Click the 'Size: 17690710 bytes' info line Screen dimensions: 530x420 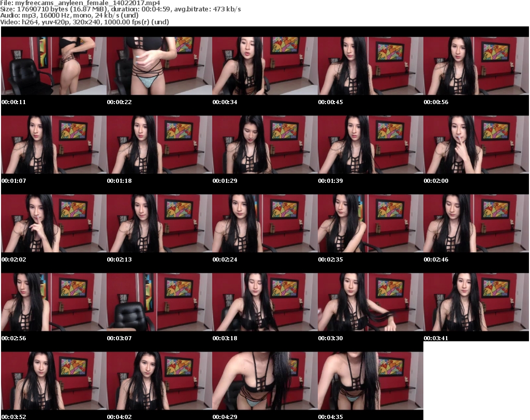(x=120, y=9)
